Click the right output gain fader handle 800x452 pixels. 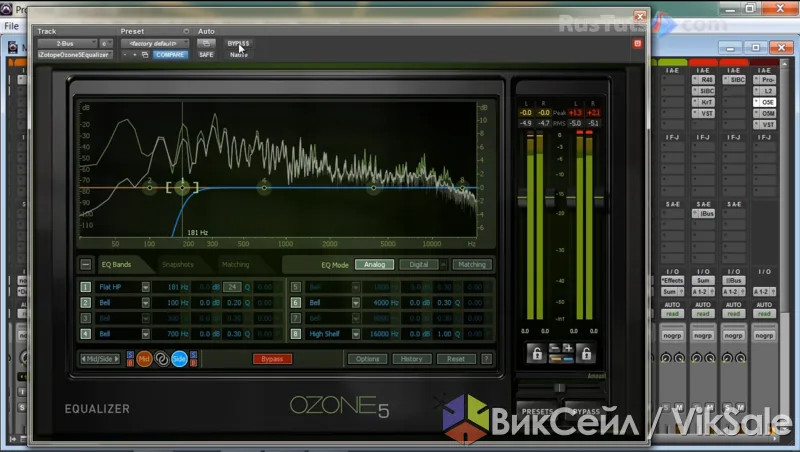pyautogui.click(x=599, y=198)
